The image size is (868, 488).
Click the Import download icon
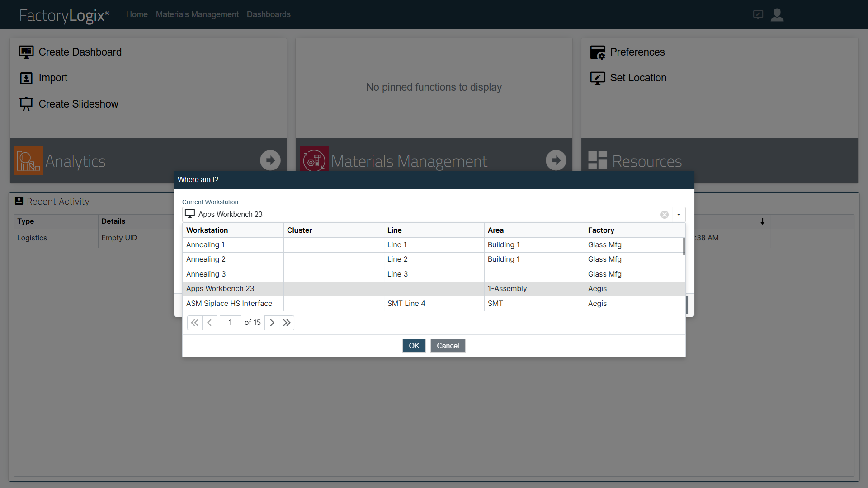coord(26,78)
